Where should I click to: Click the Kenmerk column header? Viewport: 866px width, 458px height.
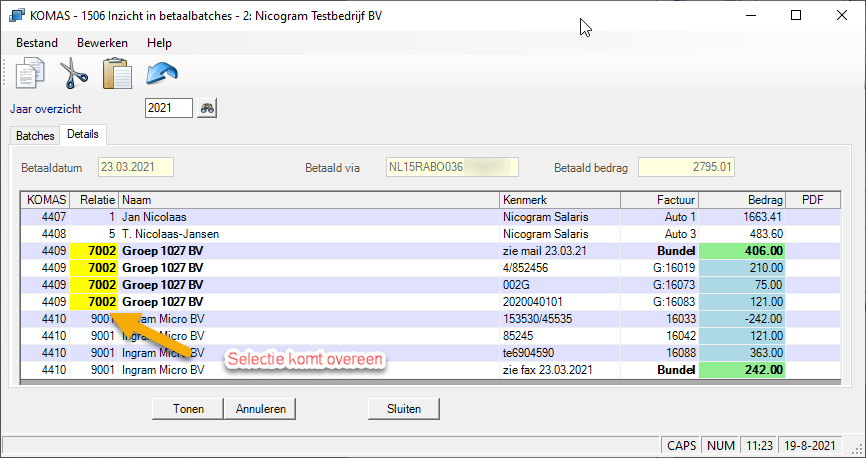click(560, 200)
